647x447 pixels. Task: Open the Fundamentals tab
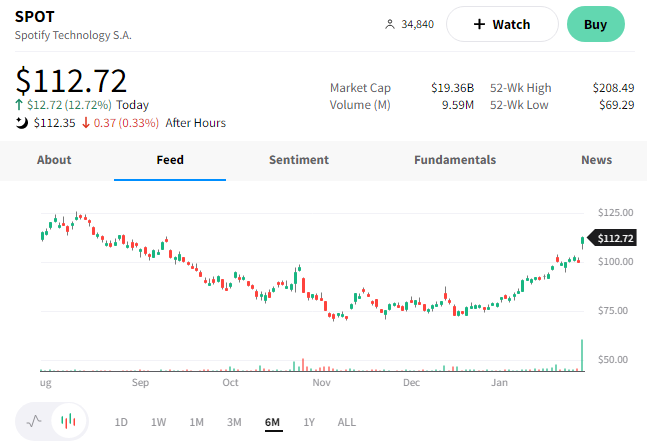coord(455,160)
